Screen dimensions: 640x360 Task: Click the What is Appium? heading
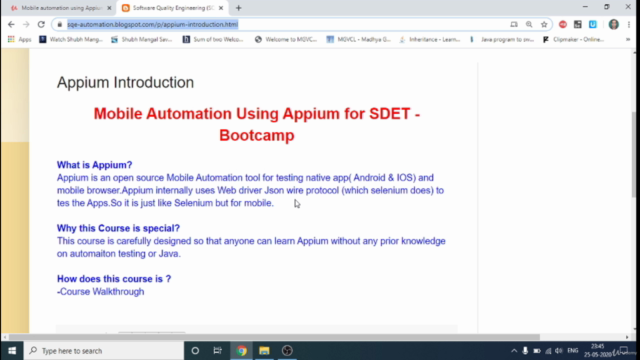pos(94,165)
